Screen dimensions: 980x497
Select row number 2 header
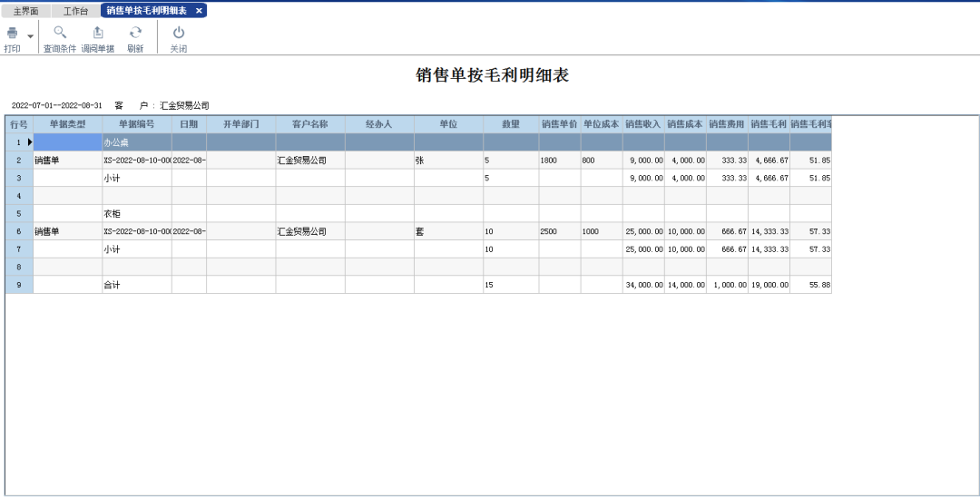pyautogui.click(x=18, y=161)
